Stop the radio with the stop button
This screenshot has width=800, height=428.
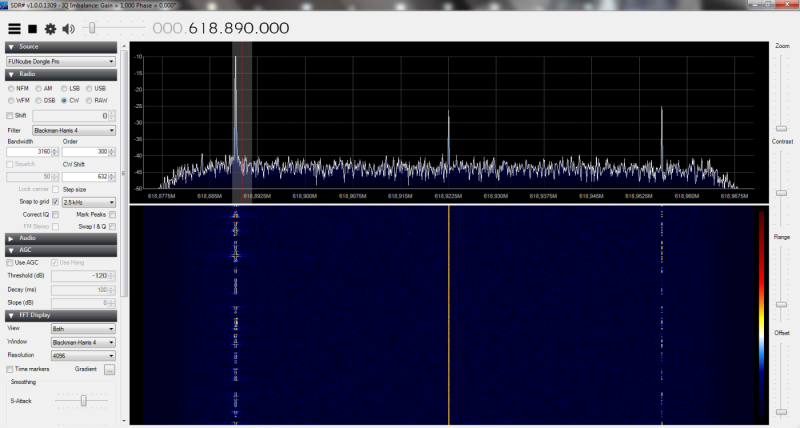pyautogui.click(x=32, y=29)
